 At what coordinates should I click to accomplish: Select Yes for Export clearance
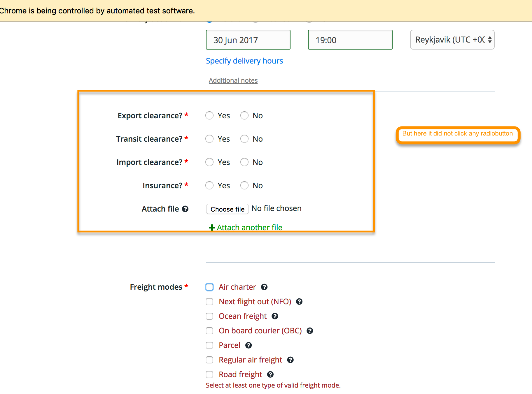(209, 116)
